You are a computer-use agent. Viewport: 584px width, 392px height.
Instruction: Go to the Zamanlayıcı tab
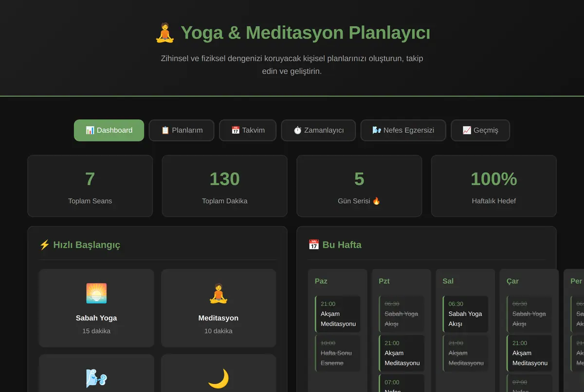tap(318, 130)
